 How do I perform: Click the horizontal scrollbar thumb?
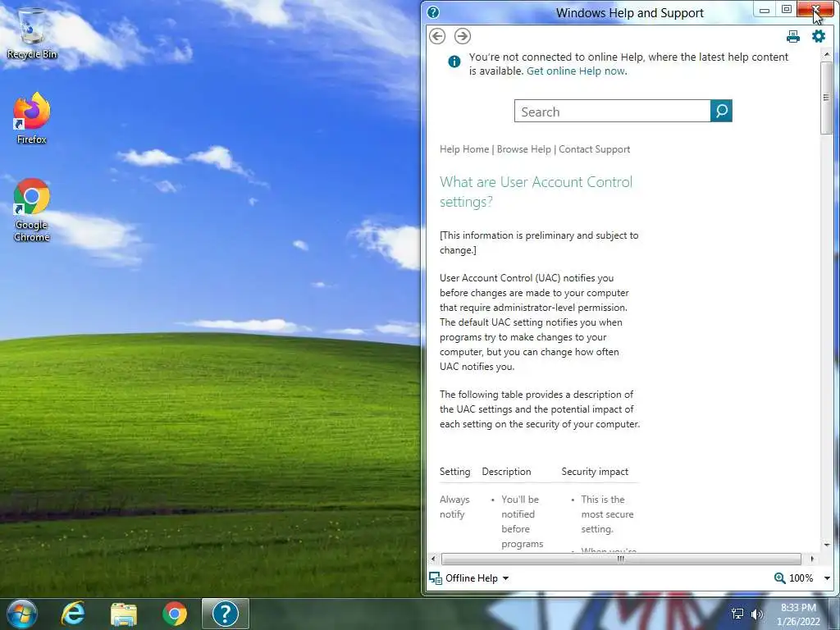(x=621, y=559)
